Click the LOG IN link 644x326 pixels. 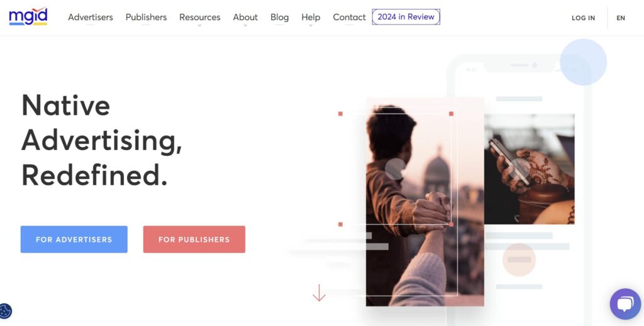(583, 18)
